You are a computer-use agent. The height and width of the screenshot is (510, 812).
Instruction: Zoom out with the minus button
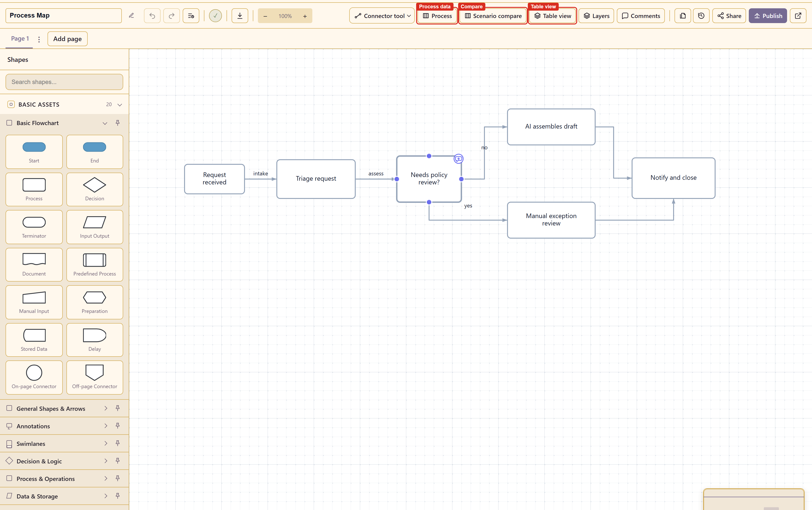pyautogui.click(x=265, y=16)
